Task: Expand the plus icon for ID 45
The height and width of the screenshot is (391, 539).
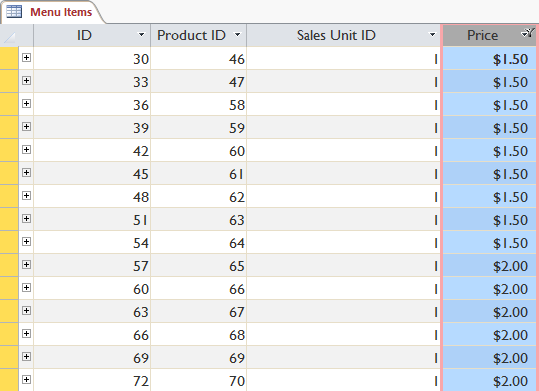Action: (x=26, y=173)
